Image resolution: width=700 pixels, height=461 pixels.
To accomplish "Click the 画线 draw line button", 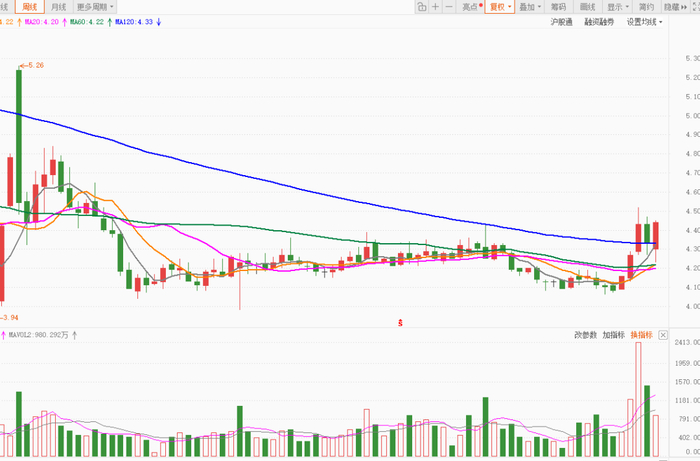I will [x=588, y=7].
